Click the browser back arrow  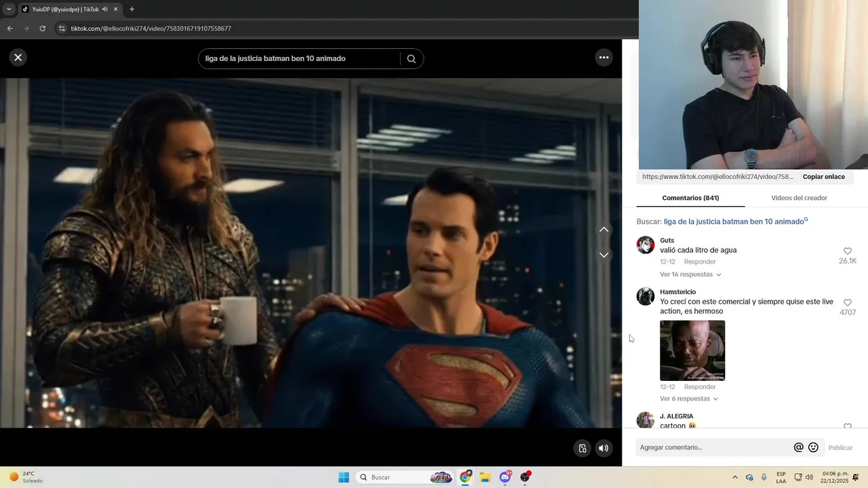click(9, 28)
